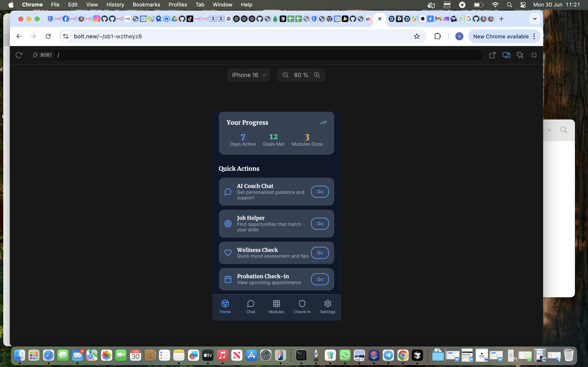Toggle responsive device preview icon
Screen dimensions: 588x367
coord(506,55)
